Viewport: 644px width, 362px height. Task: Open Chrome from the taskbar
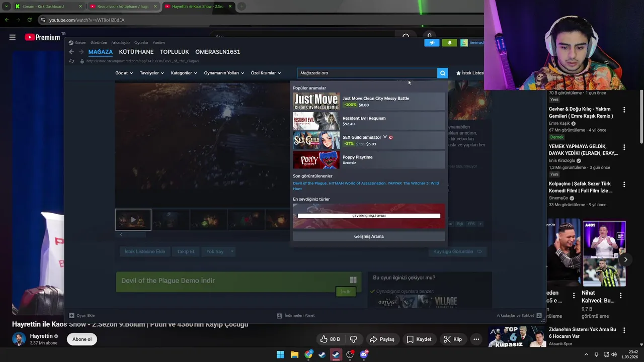pyautogui.click(x=308, y=354)
